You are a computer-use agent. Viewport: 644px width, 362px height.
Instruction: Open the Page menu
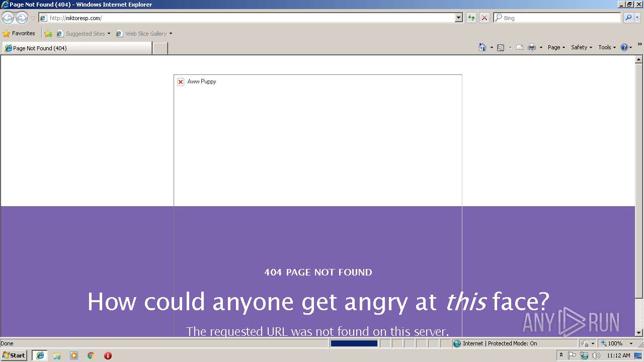[x=556, y=47]
